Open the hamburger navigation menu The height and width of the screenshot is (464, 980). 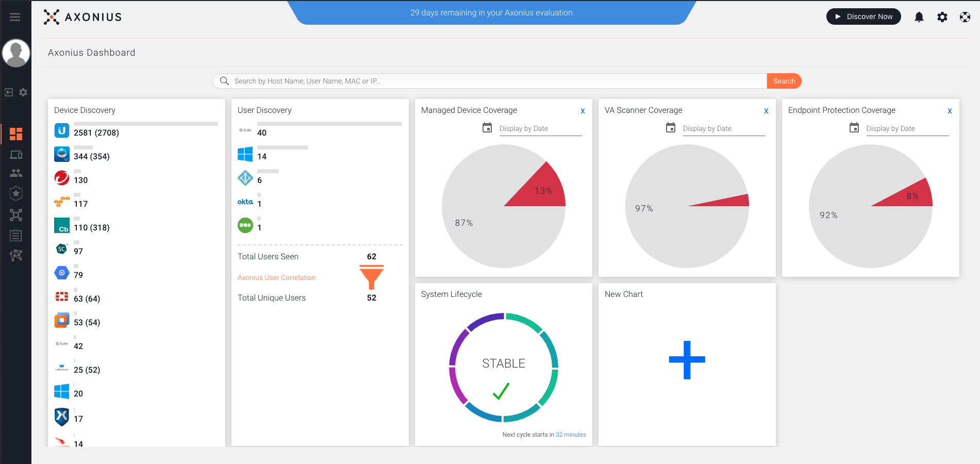[15, 16]
